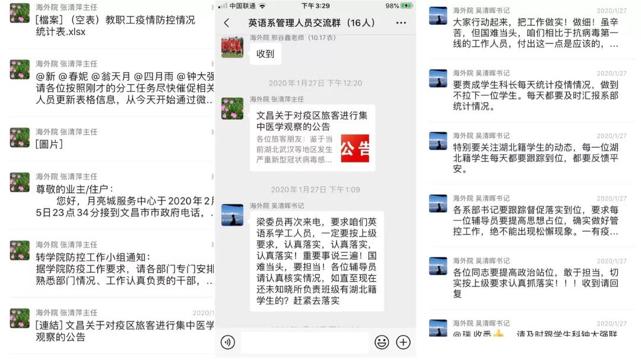
Task: Tap the 收到 message bubble
Action: [x=265, y=53]
